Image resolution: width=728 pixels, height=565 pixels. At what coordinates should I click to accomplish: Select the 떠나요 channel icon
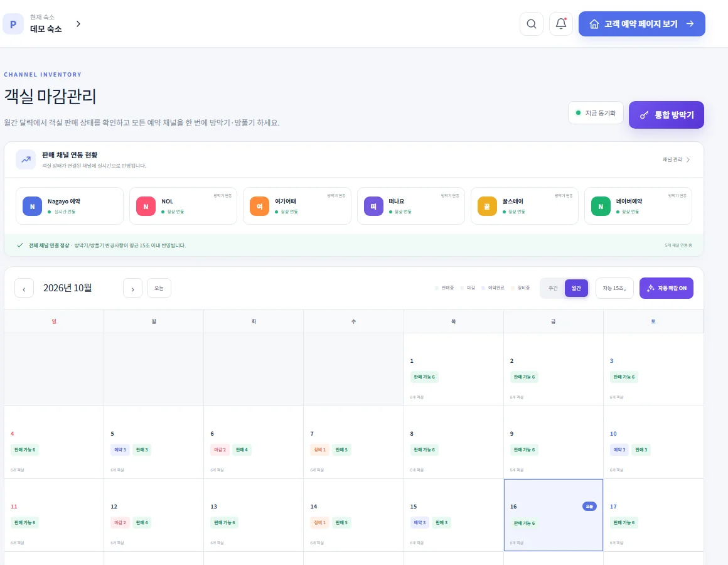(373, 206)
